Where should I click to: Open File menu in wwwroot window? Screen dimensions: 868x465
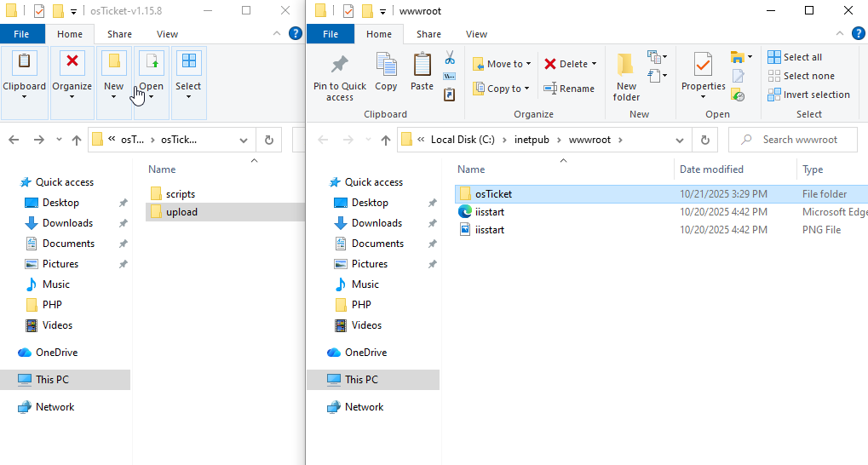tap(331, 34)
